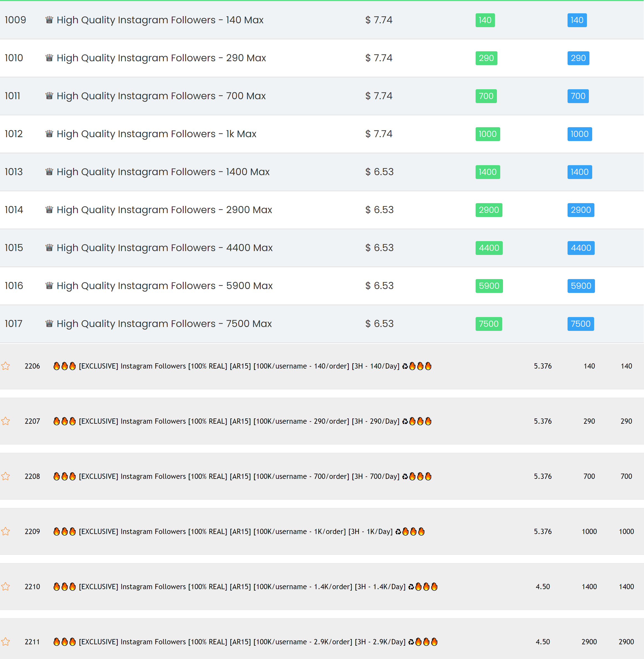
Task: Select the green 1000 badge in row 1012
Action: point(488,134)
